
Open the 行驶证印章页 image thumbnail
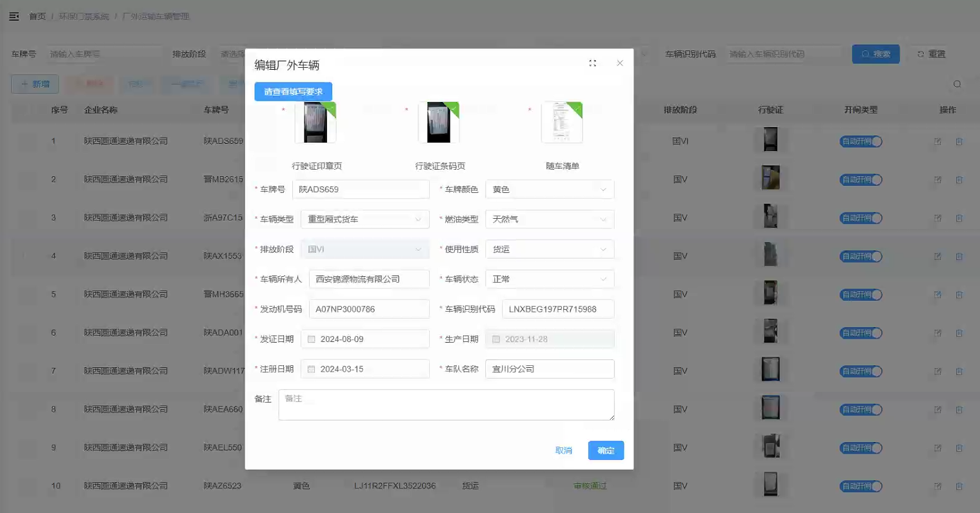click(x=315, y=123)
